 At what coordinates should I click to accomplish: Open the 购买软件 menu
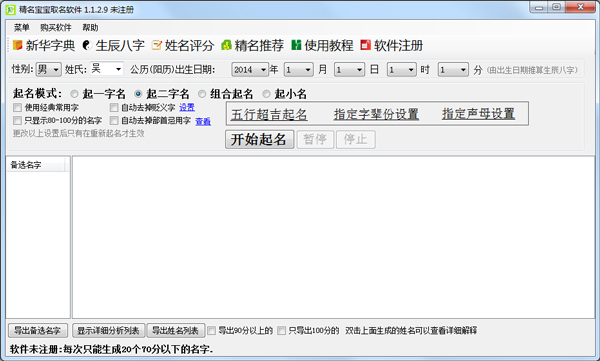[x=56, y=28]
